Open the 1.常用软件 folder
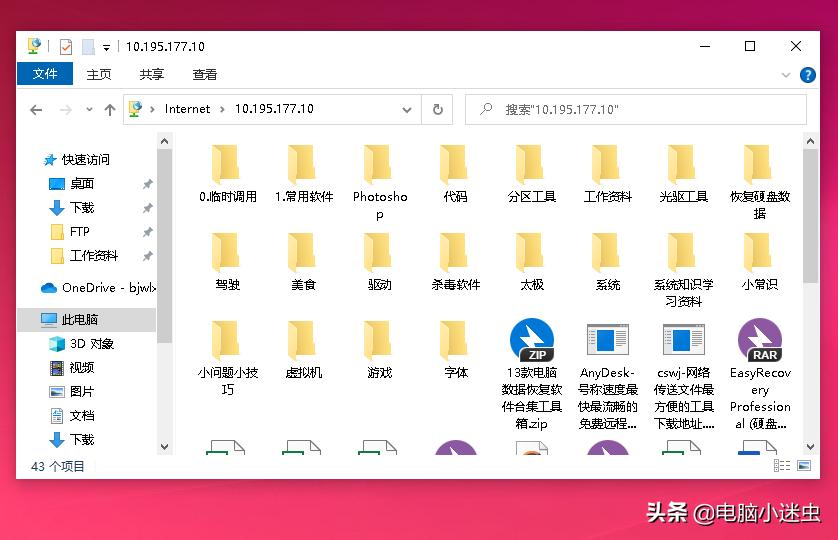This screenshot has width=838, height=540. pos(304,174)
